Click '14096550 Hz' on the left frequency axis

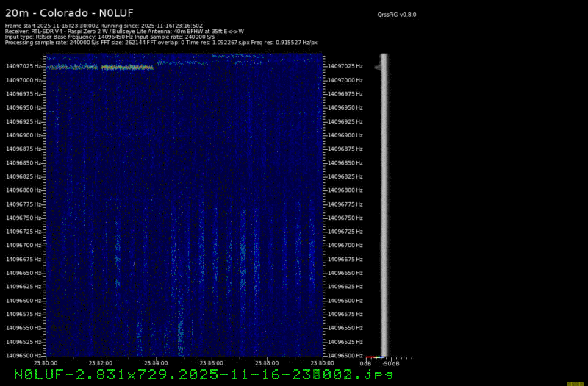click(x=24, y=328)
